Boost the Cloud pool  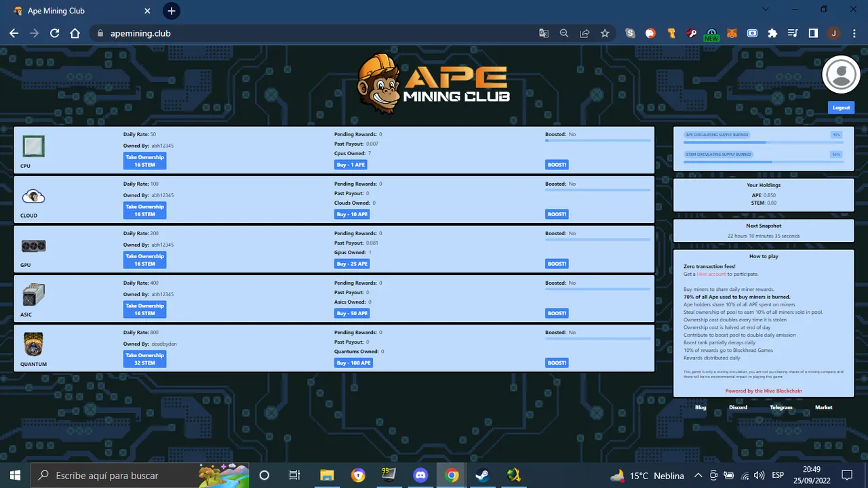click(557, 214)
